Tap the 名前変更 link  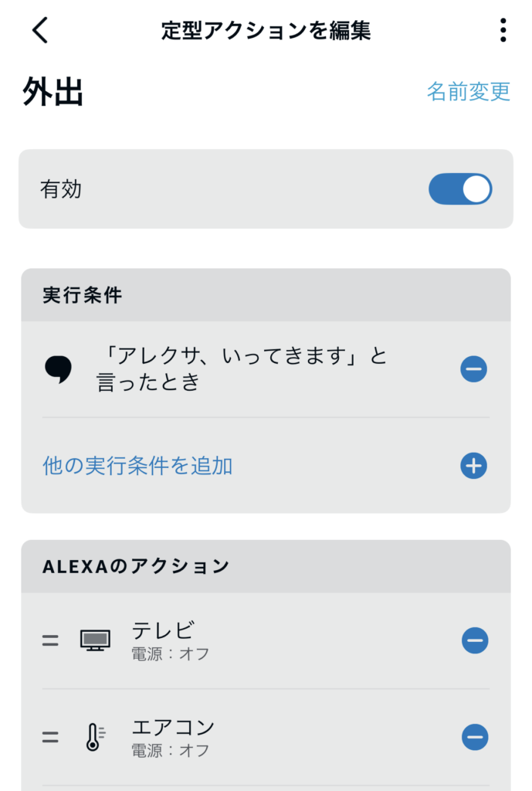point(468,91)
